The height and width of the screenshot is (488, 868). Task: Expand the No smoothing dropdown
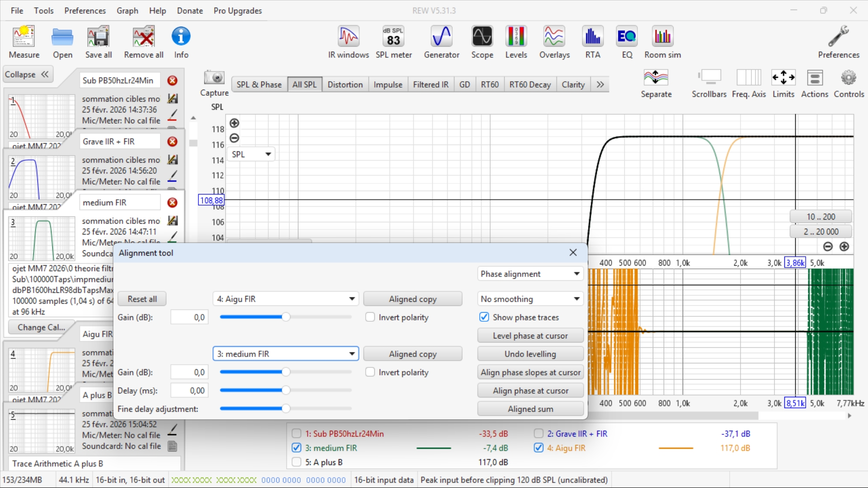pyautogui.click(x=530, y=299)
